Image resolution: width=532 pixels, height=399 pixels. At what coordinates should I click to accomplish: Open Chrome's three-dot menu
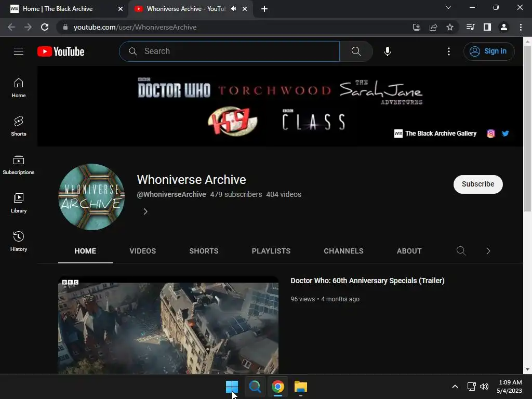tap(521, 27)
